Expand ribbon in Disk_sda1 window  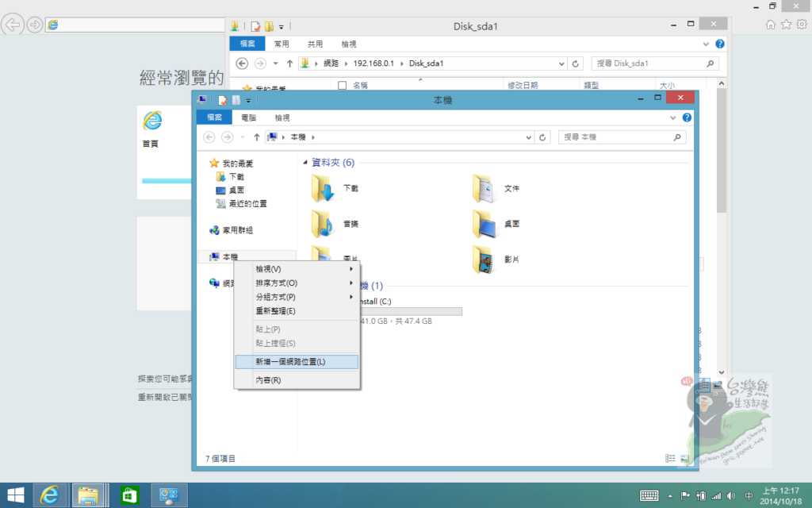pyautogui.click(x=706, y=44)
